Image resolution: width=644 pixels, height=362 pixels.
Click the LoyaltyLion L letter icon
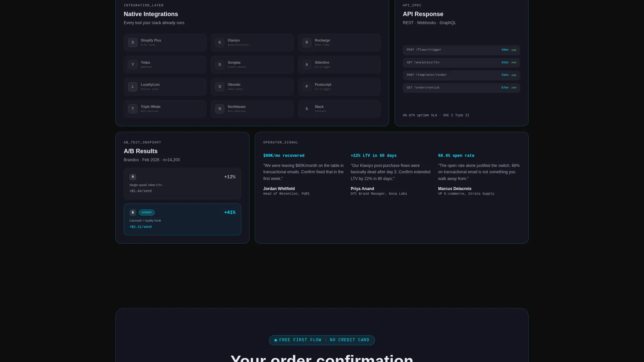[x=133, y=87]
